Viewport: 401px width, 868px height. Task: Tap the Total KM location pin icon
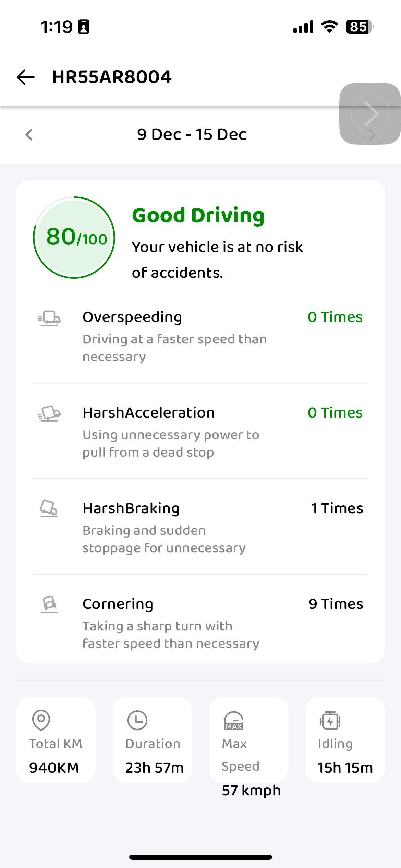click(x=41, y=720)
